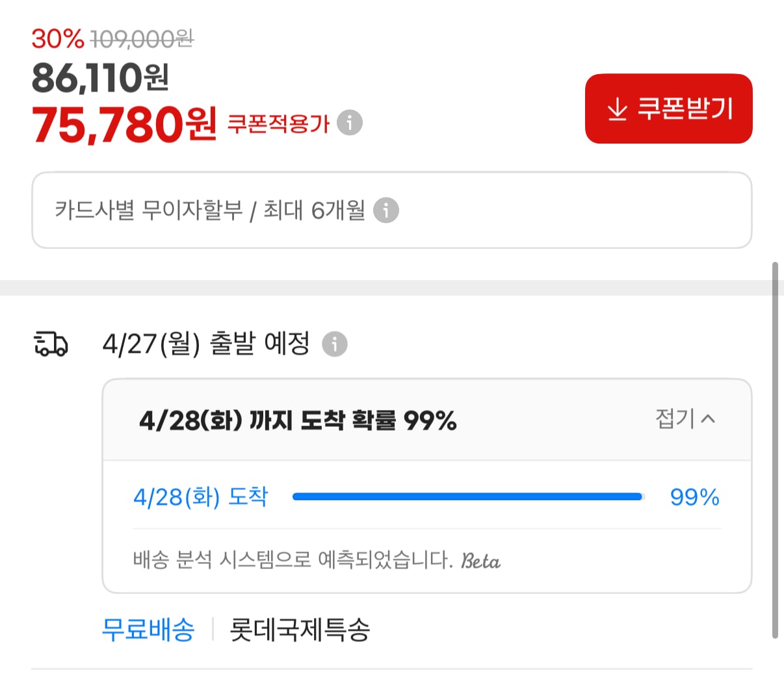Image resolution: width=784 pixels, height=677 pixels.
Task: Select the 4/28(화) 도착 arrival date text
Action: pos(200,496)
